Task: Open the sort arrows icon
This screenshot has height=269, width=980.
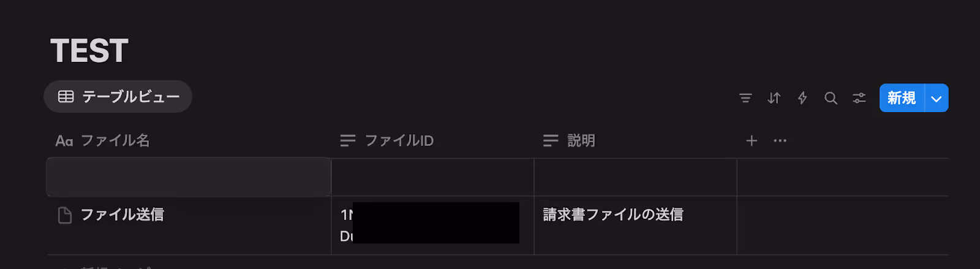Action: [774, 98]
